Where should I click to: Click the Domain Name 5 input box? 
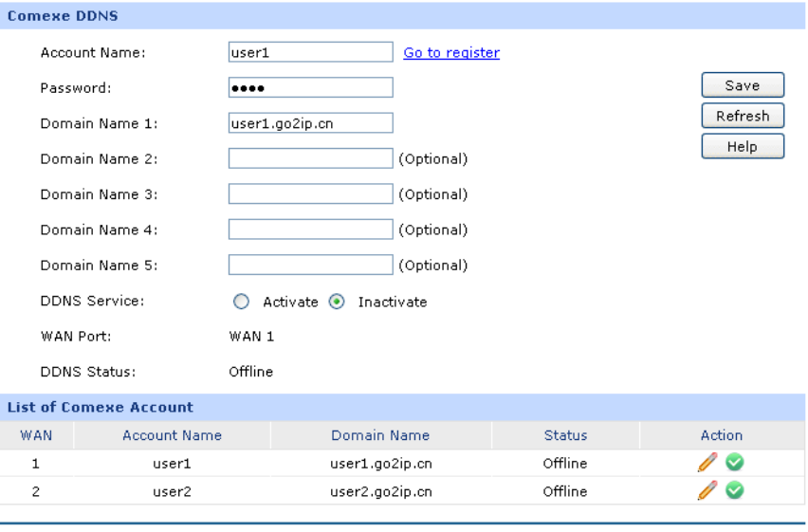pyautogui.click(x=310, y=265)
